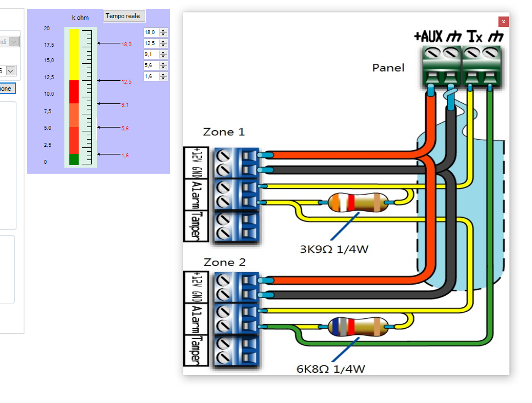Click the Zone 1 Alarm terminal connector
The height and width of the screenshot is (403, 532).
[235, 195]
